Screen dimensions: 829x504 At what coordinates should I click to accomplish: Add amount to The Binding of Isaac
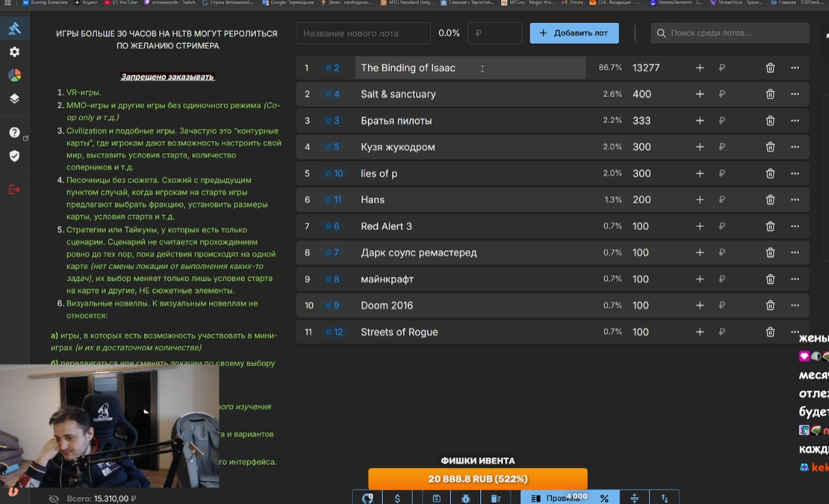pos(700,68)
